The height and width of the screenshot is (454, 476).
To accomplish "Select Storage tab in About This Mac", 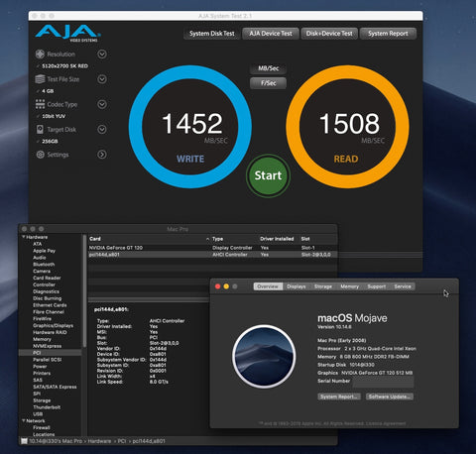I will click(323, 286).
